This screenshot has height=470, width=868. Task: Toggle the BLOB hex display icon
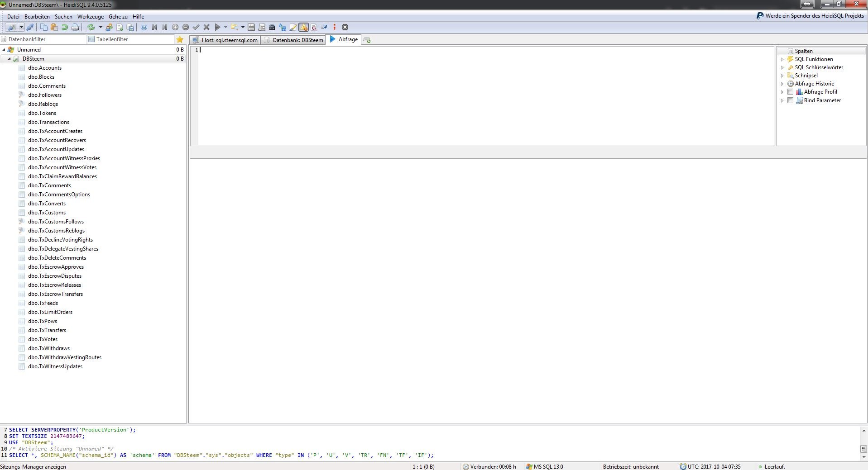coord(314,27)
